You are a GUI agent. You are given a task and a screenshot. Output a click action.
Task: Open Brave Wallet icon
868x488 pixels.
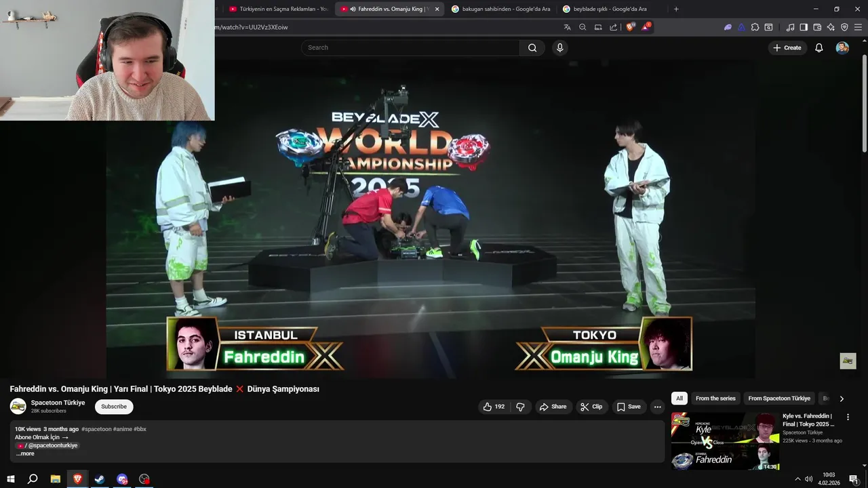point(817,27)
